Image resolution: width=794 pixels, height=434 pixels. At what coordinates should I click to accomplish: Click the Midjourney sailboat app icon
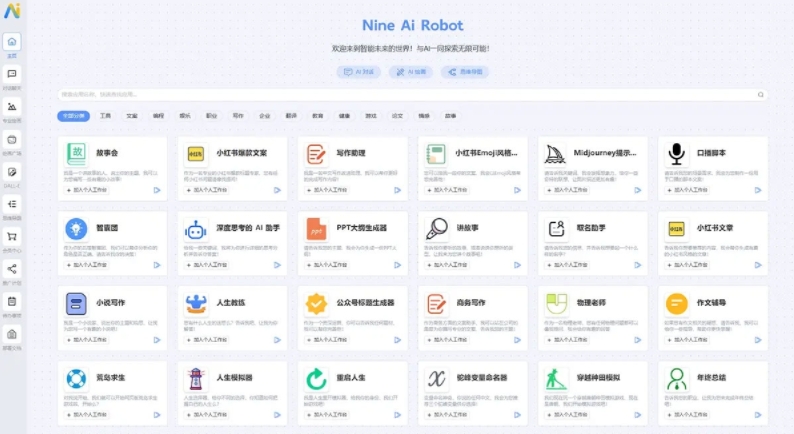556,154
